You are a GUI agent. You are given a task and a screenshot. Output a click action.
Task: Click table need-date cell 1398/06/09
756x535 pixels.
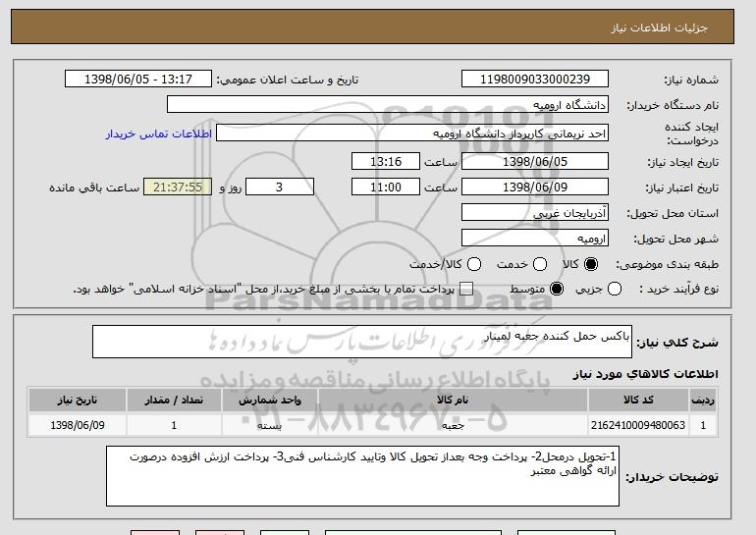(78, 425)
